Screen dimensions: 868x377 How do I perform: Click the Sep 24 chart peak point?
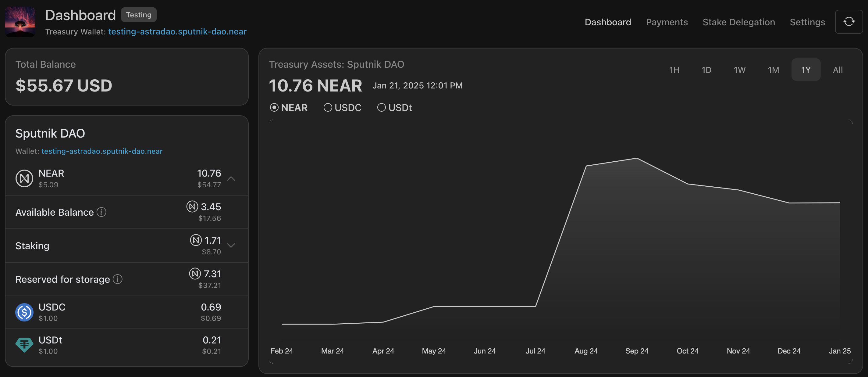tap(637, 158)
